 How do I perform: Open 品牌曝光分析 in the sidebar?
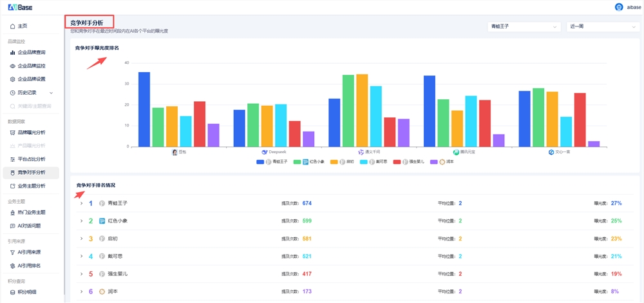pyautogui.click(x=31, y=132)
